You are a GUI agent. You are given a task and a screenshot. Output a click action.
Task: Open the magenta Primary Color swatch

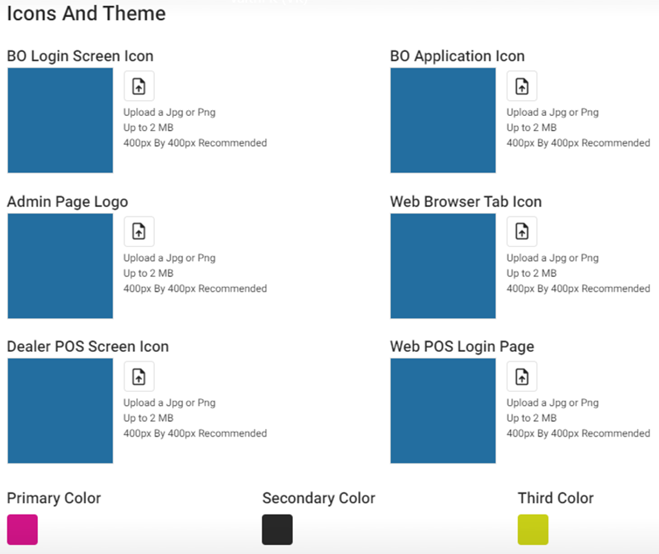[x=22, y=529]
